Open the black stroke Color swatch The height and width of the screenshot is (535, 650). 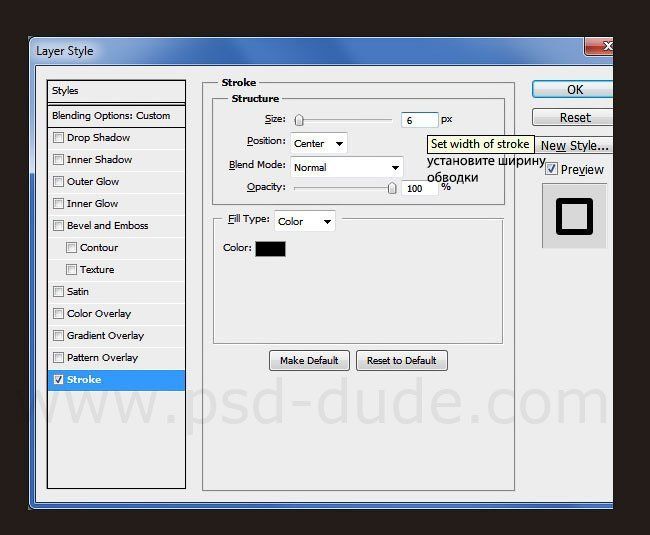[x=270, y=249]
